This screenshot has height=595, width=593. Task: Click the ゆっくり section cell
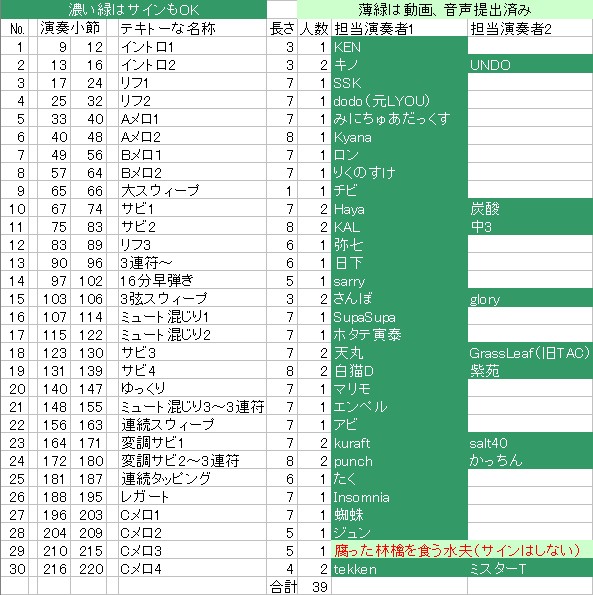click(192, 389)
